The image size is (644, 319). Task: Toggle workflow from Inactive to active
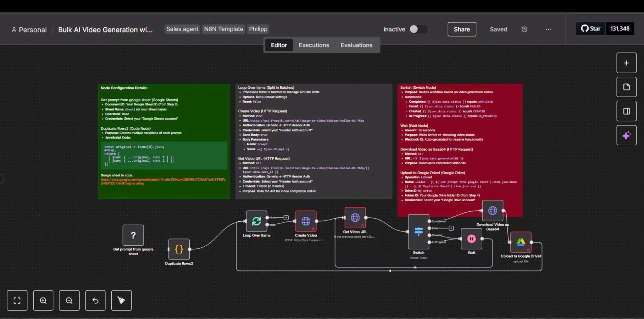click(x=418, y=29)
